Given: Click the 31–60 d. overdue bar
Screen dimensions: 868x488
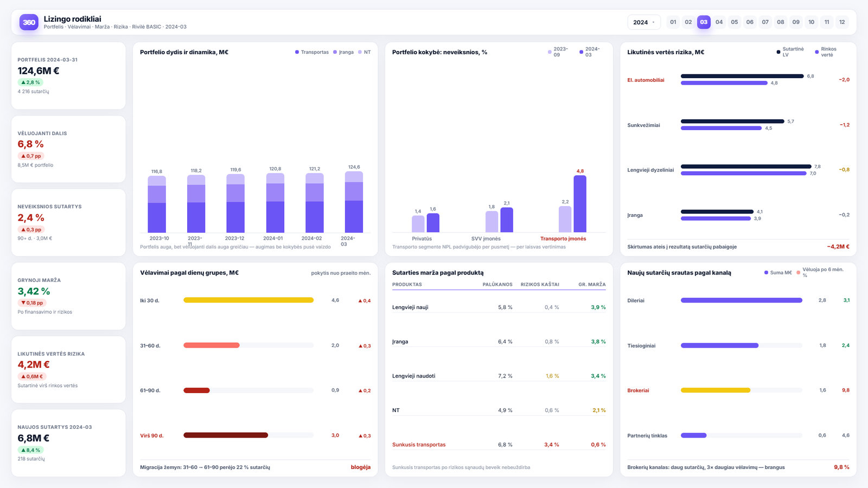Looking at the screenshot, I should (x=212, y=345).
